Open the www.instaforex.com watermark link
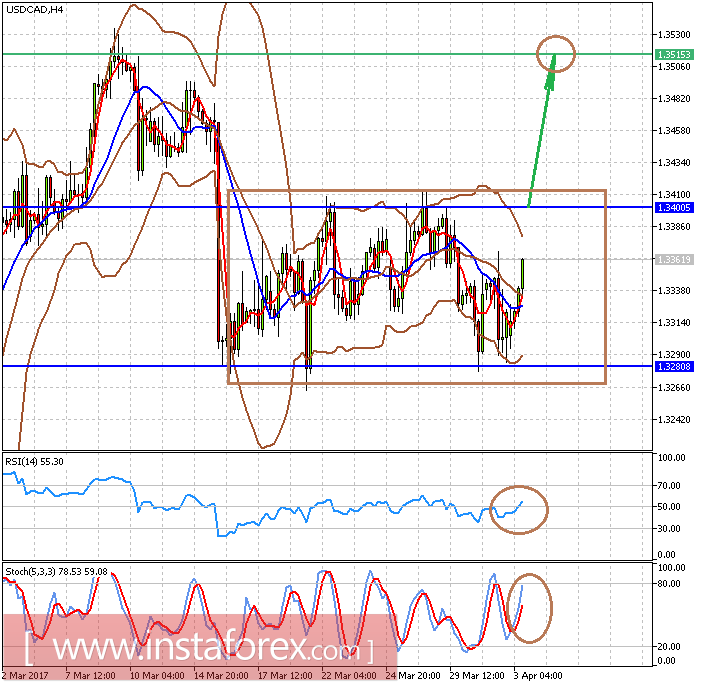 coord(199,646)
